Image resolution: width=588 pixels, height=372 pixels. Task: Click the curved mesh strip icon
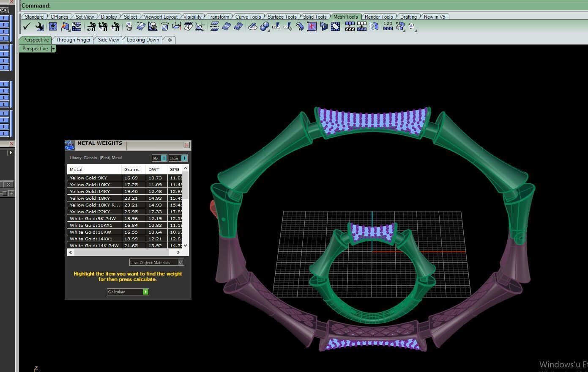tap(299, 27)
